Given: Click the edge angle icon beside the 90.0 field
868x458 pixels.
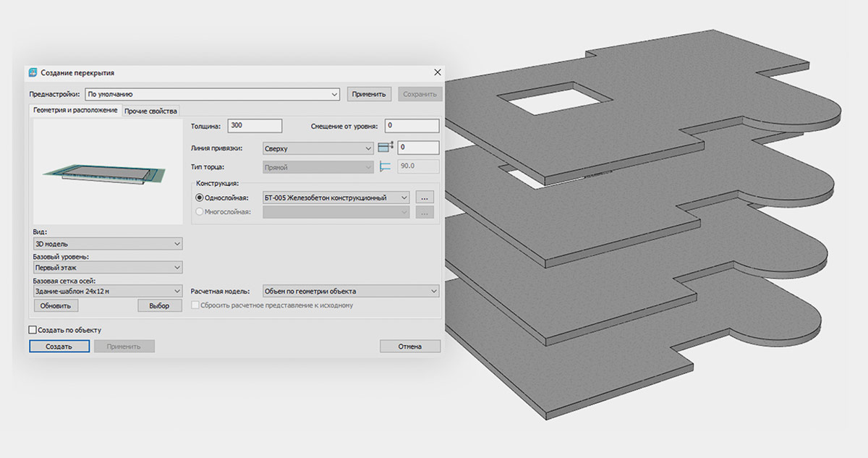Looking at the screenshot, I should click(x=386, y=167).
